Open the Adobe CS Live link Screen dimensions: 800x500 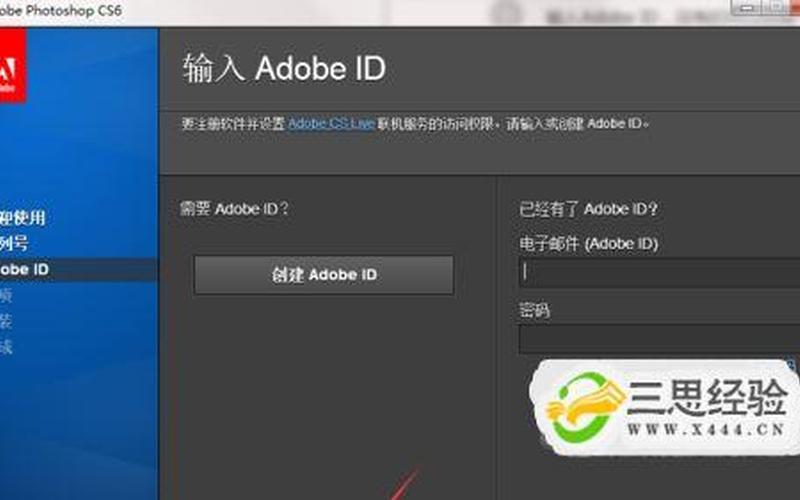point(332,124)
